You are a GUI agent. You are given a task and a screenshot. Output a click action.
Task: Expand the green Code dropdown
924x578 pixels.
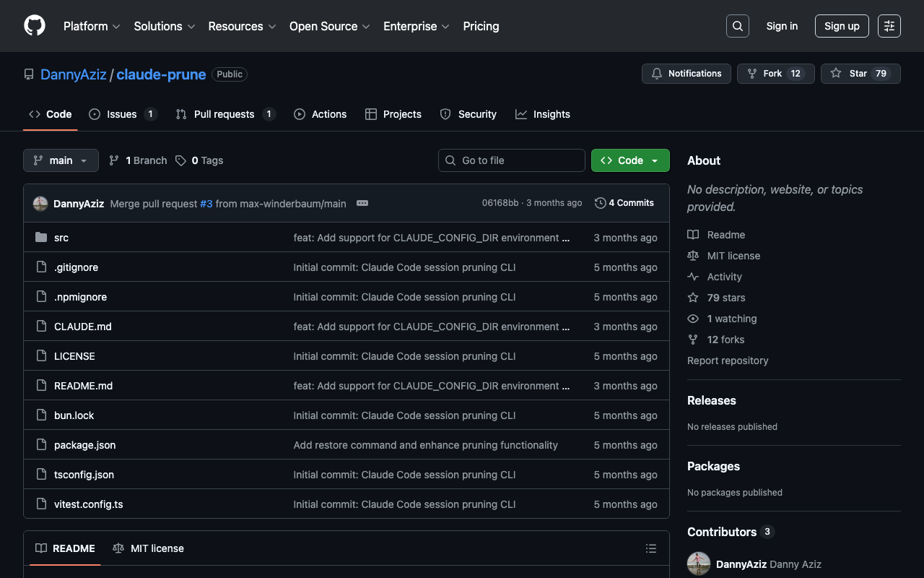pos(629,160)
